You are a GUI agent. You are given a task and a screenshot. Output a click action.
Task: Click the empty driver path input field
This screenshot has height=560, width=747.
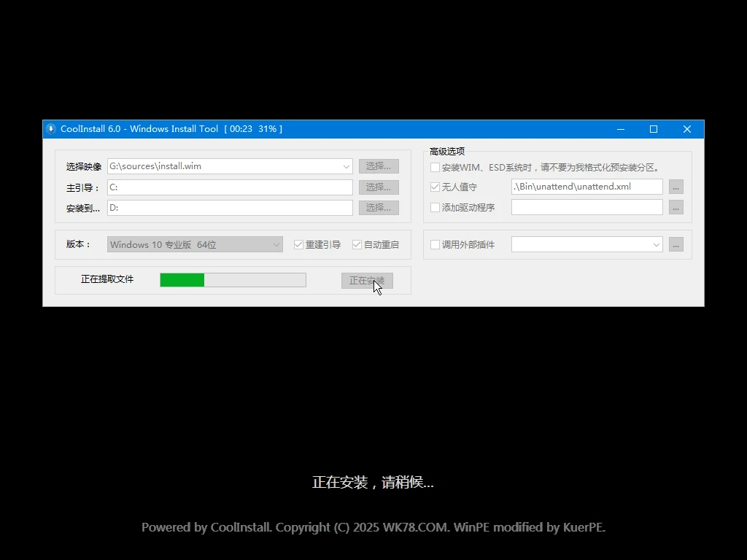584,207
